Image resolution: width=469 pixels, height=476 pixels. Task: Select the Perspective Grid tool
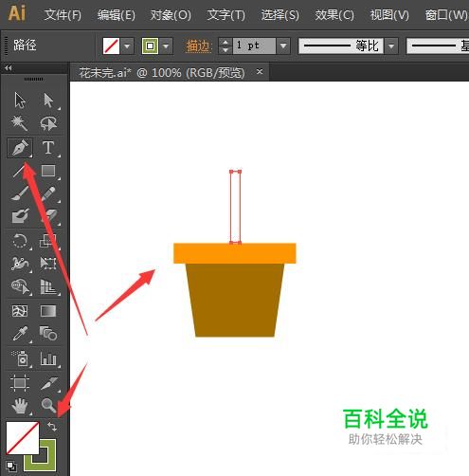coord(48,286)
